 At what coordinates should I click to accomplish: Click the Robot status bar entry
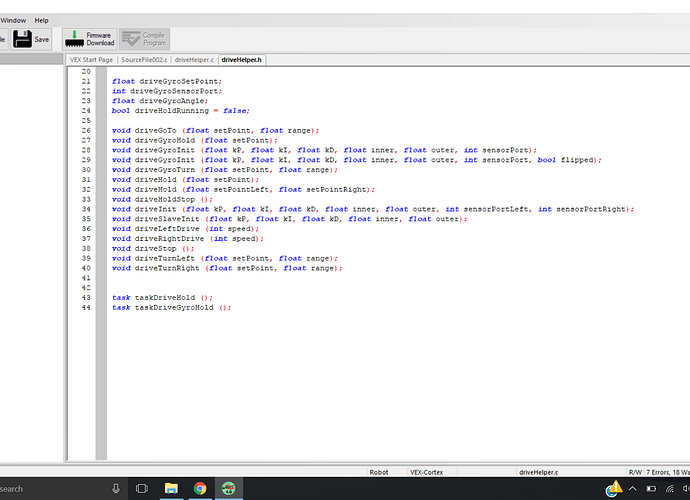[379, 472]
